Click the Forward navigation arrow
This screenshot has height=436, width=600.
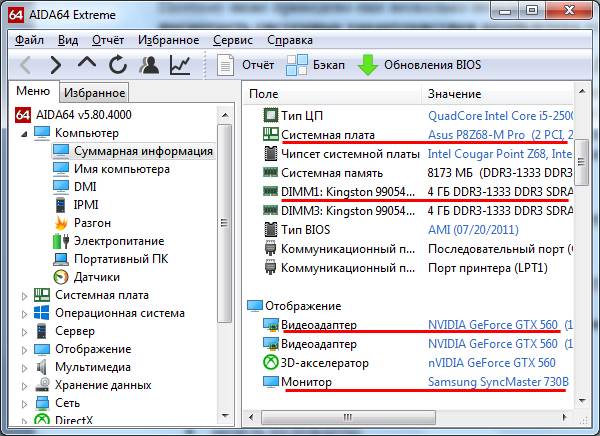coord(56,66)
